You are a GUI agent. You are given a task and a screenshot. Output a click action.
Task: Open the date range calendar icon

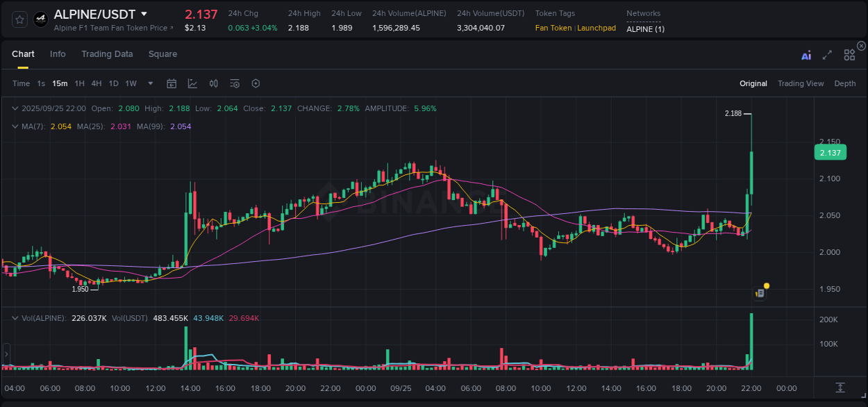coord(172,83)
